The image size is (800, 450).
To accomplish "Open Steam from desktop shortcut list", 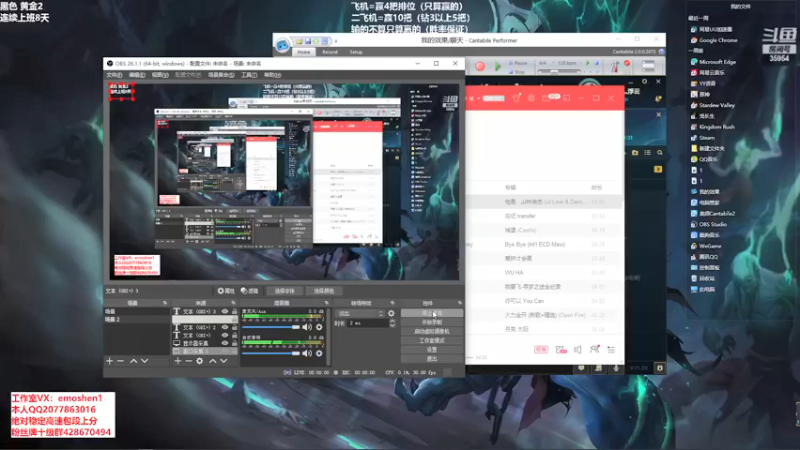I will coord(703,138).
